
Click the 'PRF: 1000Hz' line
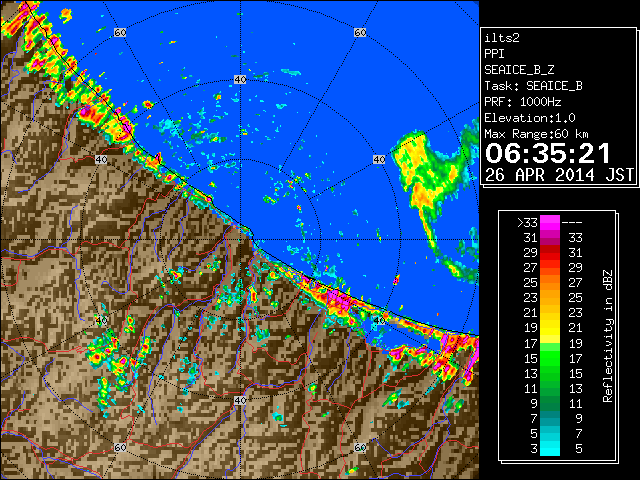[x=523, y=102]
